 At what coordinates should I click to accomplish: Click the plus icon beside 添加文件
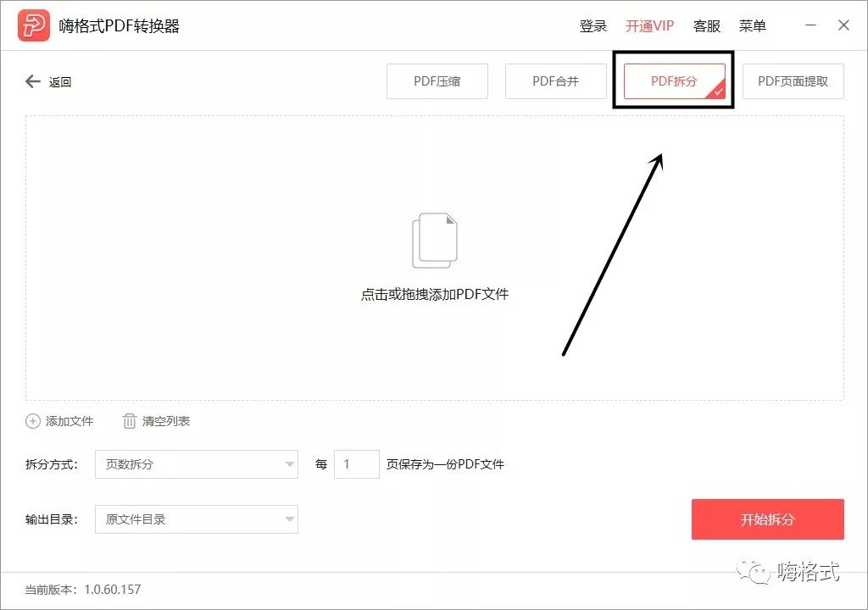33,421
